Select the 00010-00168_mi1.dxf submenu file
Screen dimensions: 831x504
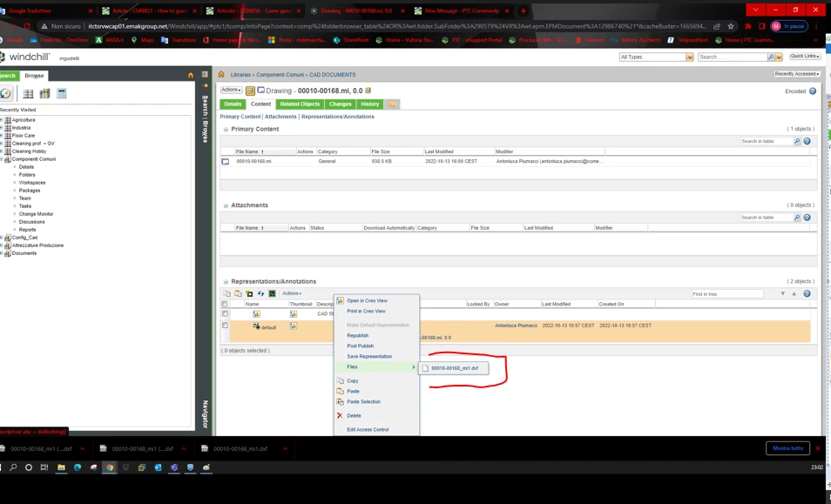[454, 368]
